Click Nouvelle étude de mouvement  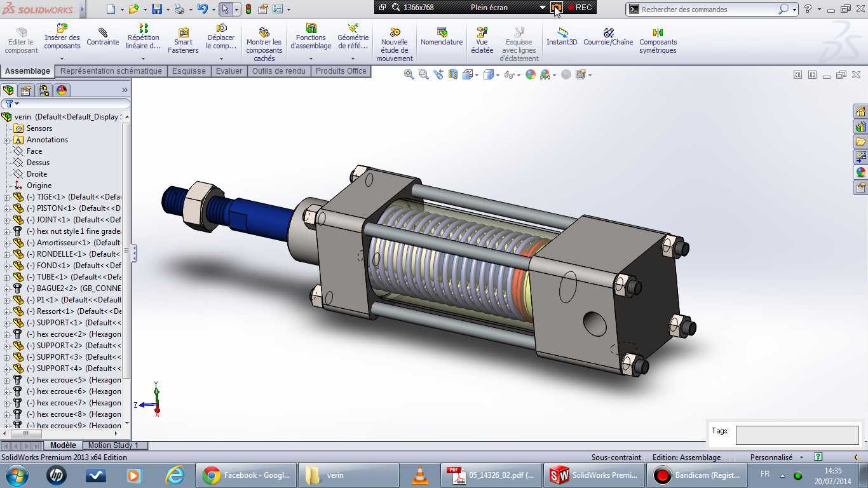click(x=395, y=44)
